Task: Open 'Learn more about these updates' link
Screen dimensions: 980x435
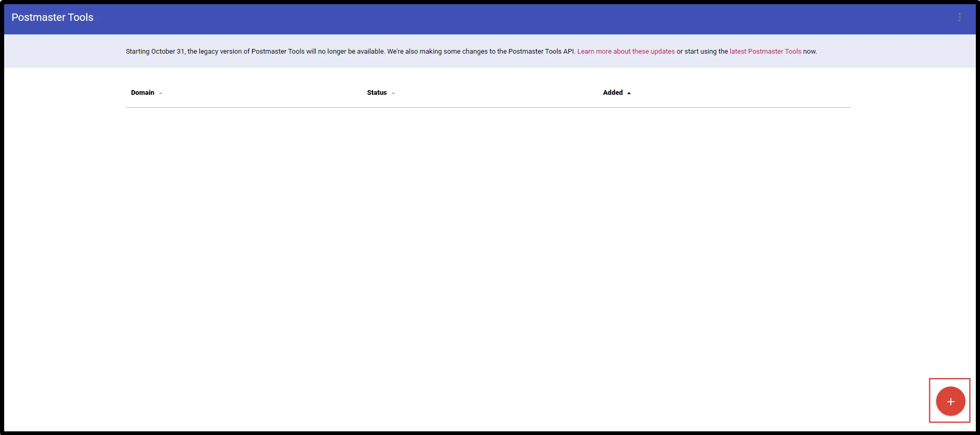Action: point(626,52)
